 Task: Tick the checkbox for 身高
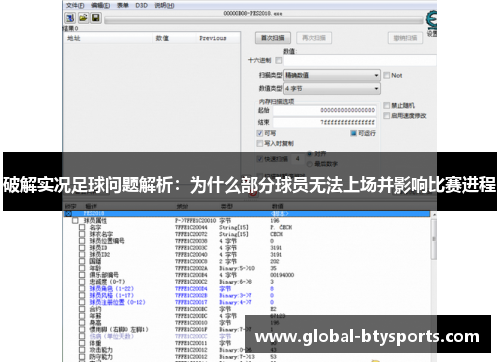pyautogui.click(x=82, y=323)
